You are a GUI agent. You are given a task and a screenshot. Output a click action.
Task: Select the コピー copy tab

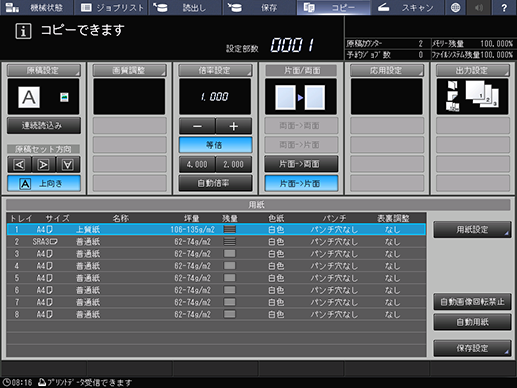(x=334, y=7)
